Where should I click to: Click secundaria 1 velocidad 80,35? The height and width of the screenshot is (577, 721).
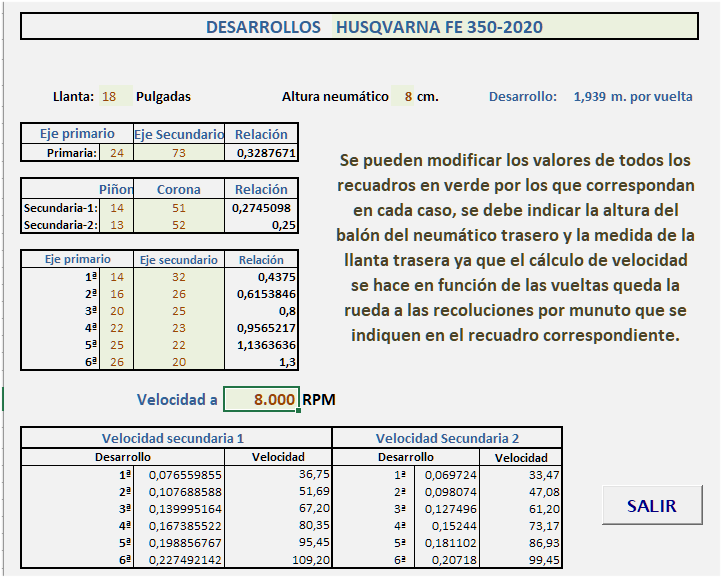pos(314,525)
